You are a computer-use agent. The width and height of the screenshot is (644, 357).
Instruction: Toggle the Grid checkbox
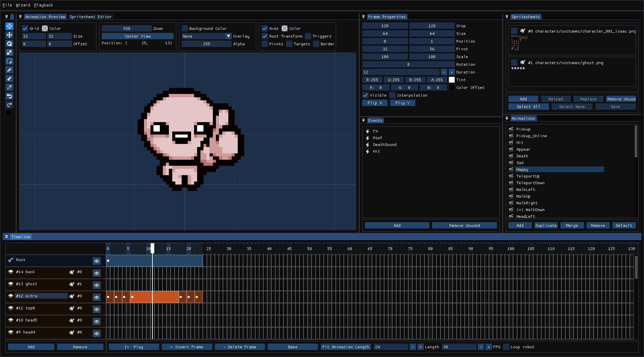[x=25, y=29]
